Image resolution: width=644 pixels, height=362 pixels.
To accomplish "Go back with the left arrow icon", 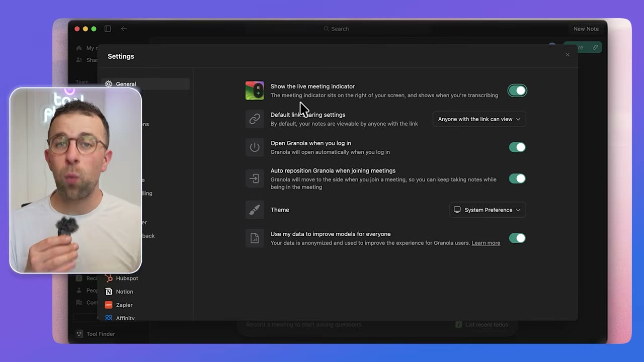I will tap(124, 29).
